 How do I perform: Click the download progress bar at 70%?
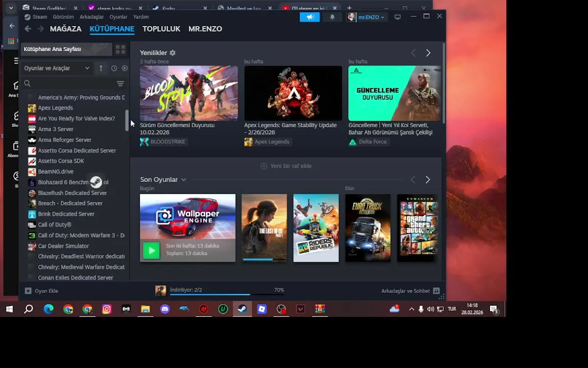tap(227, 294)
